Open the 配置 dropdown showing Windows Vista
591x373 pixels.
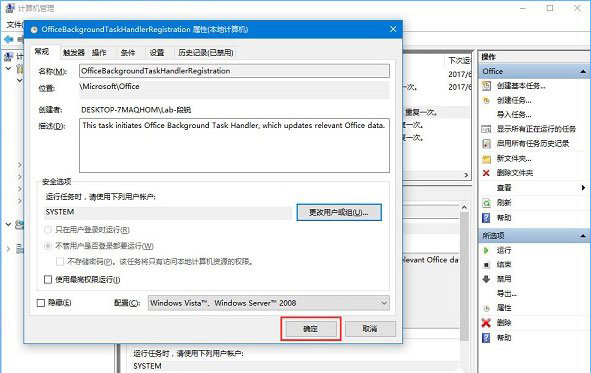[268, 303]
